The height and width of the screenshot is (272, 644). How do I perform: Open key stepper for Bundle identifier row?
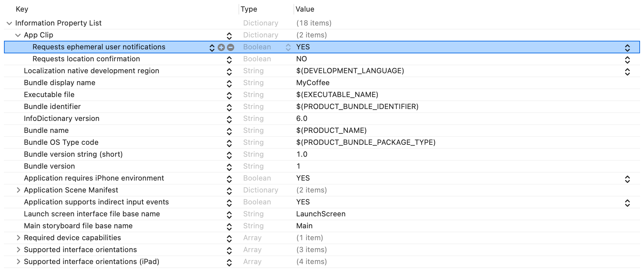point(229,107)
